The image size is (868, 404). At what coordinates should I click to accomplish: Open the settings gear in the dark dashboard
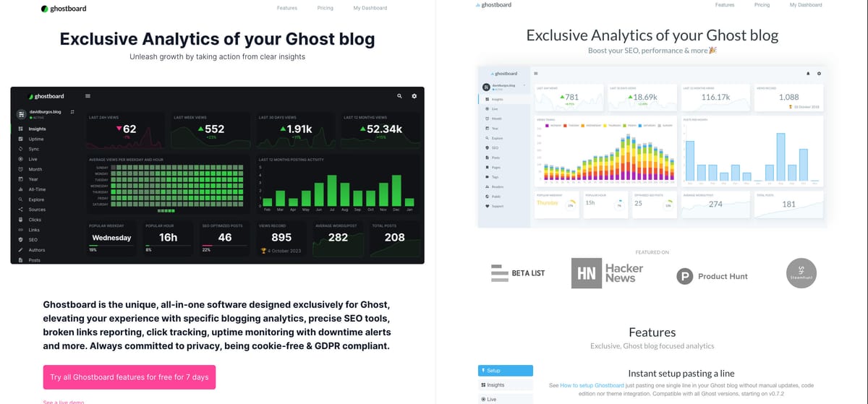[414, 96]
